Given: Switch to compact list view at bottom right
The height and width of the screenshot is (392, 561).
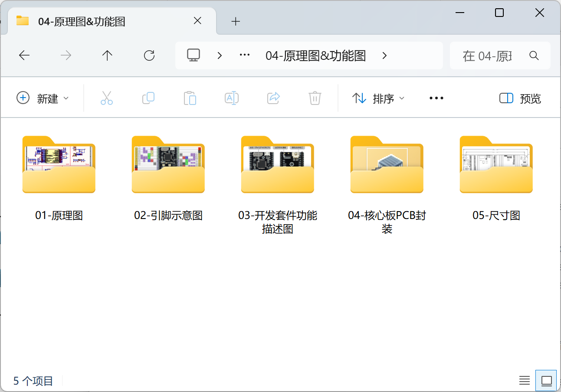Looking at the screenshot, I should (524, 380).
